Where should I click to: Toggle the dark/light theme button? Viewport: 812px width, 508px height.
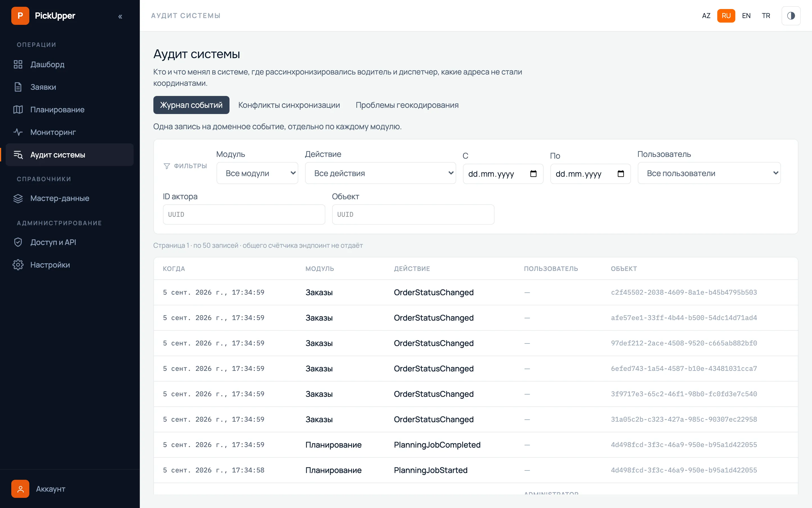coord(791,16)
